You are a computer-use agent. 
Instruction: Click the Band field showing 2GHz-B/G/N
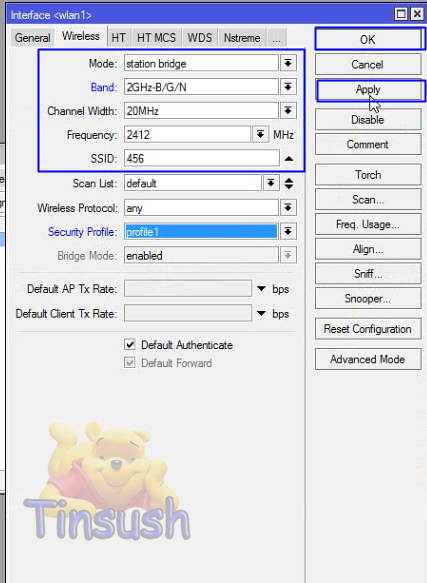tap(201, 87)
